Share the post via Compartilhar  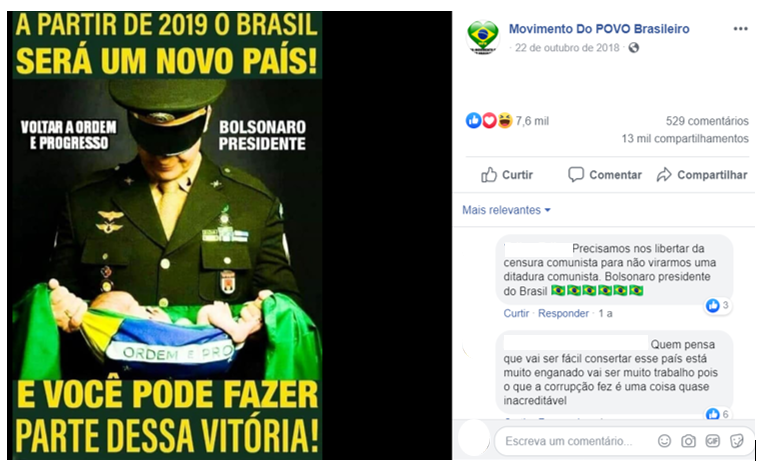702,175
